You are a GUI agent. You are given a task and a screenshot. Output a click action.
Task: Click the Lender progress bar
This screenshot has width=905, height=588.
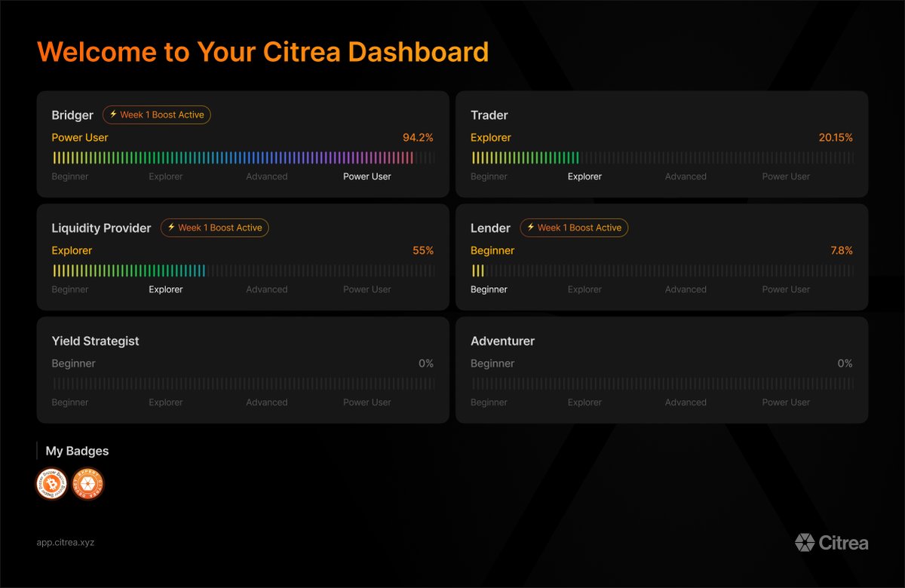[x=662, y=271]
